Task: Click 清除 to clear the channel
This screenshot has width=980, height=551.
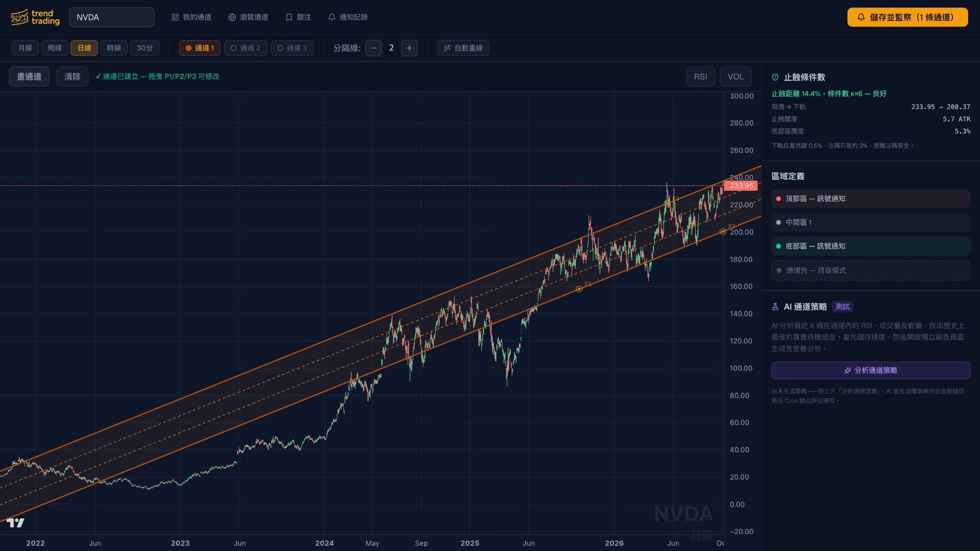Action: point(72,77)
